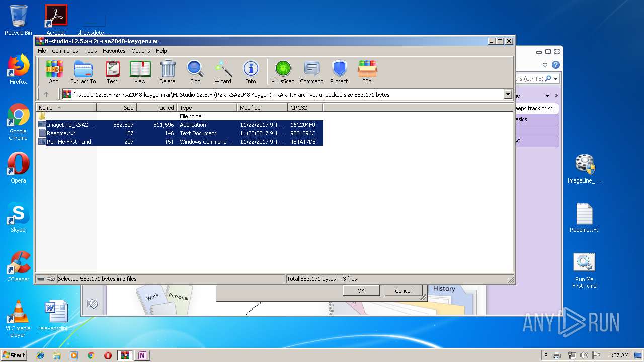Select 'Run Me First!.cmd' on desktop
The height and width of the screenshot is (362, 644).
click(x=584, y=270)
